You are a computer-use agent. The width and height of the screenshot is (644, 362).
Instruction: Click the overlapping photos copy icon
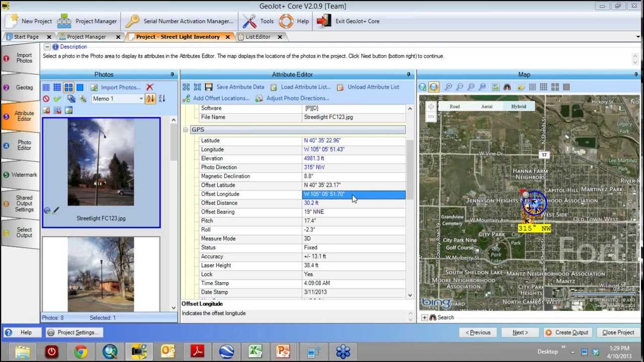[71, 99]
